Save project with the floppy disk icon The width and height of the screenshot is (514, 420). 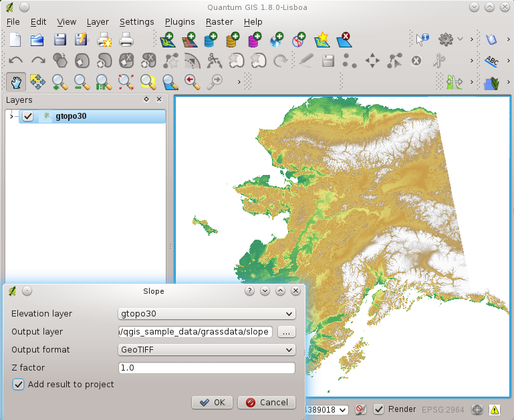point(59,39)
